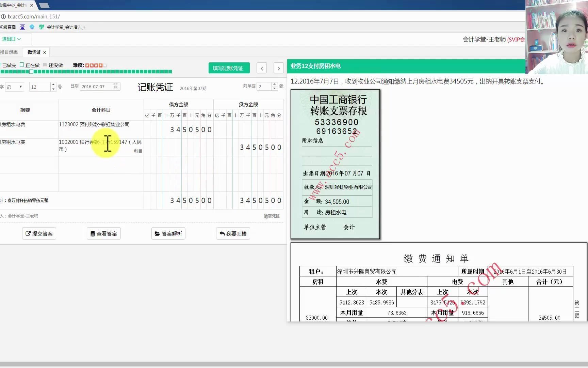This screenshot has width=588, height=368.
Task: Click the 科目 link in second row
Action: tap(138, 151)
